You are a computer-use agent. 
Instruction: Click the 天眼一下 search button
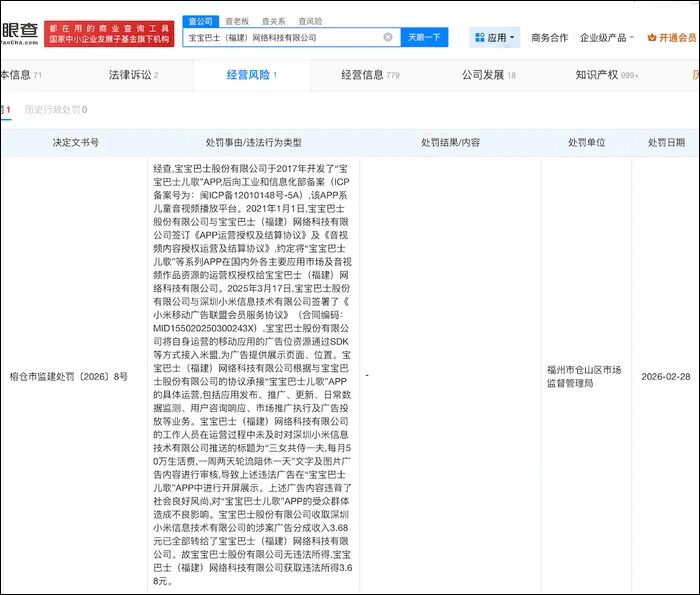(x=424, y=37)
